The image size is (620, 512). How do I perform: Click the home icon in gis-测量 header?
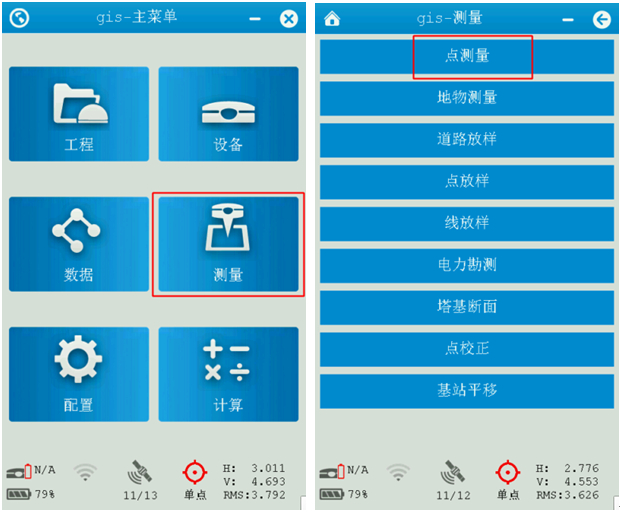tap(332, 18)
